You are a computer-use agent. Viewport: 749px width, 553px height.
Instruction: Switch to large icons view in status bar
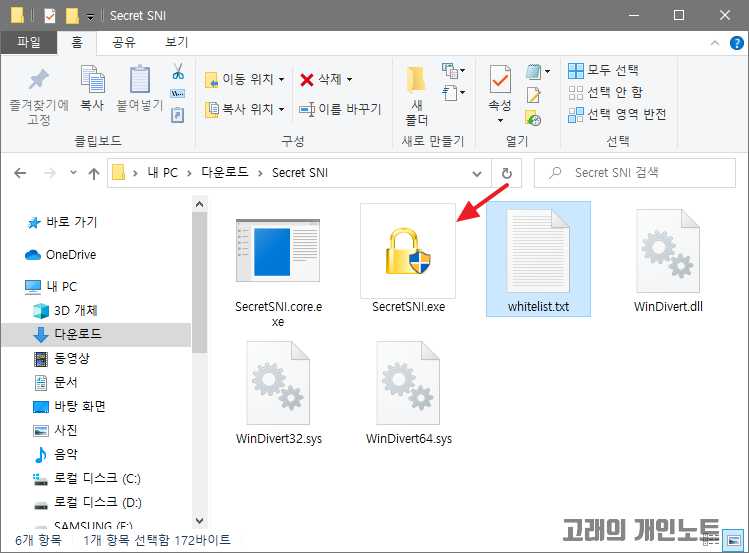coord(734,540)
